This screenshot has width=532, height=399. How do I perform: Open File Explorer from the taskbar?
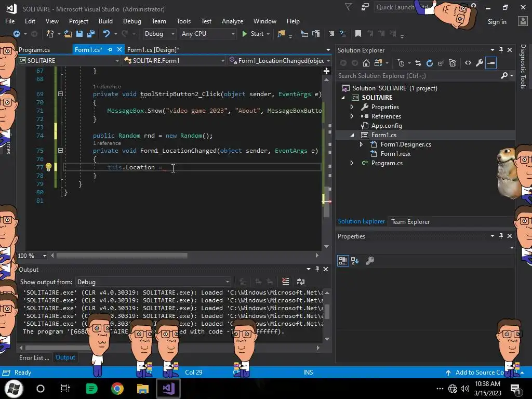click(142, 389)
